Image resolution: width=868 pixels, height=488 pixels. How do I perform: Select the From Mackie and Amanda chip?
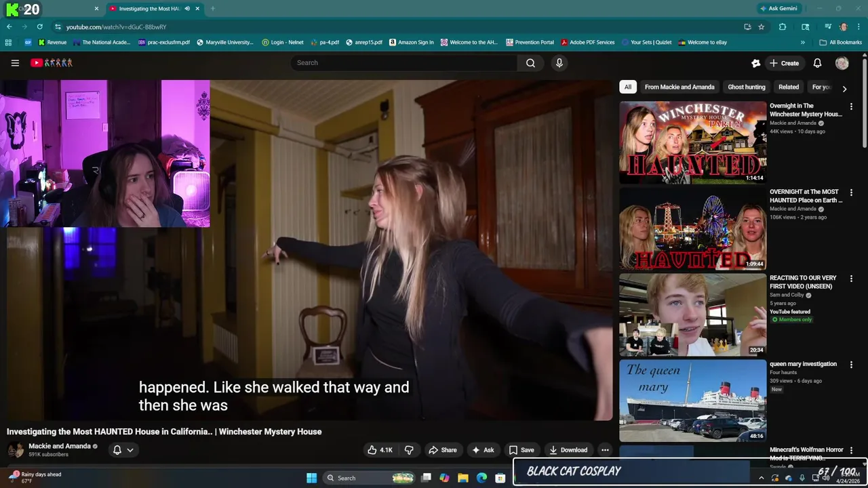coord(679,87)
